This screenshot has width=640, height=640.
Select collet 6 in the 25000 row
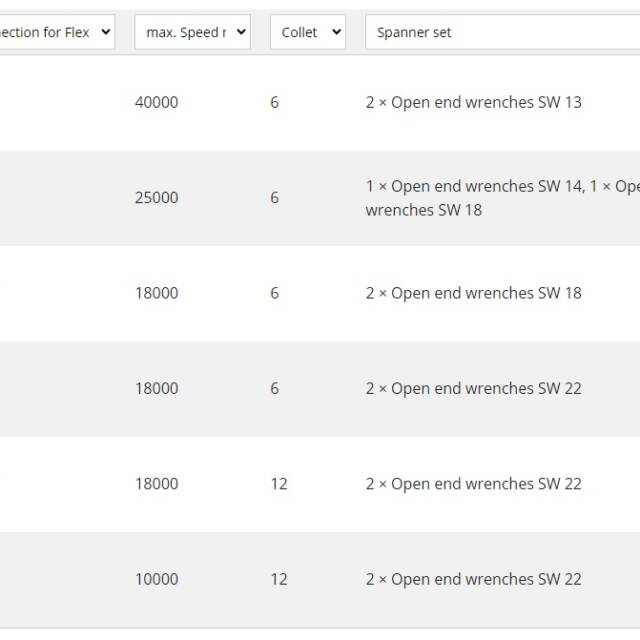(x=274, y=198)
